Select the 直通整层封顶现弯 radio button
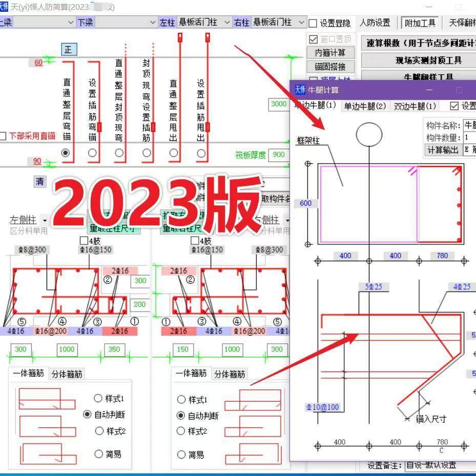The height and width of the screenshot is (476, 476). (x=119, y=153)
